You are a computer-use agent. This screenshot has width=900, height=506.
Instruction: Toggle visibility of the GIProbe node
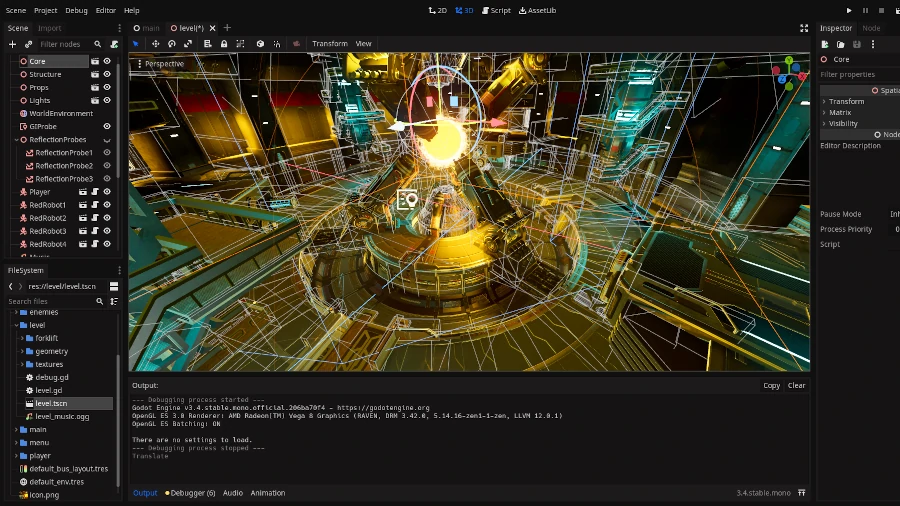(x=107, y=127)
